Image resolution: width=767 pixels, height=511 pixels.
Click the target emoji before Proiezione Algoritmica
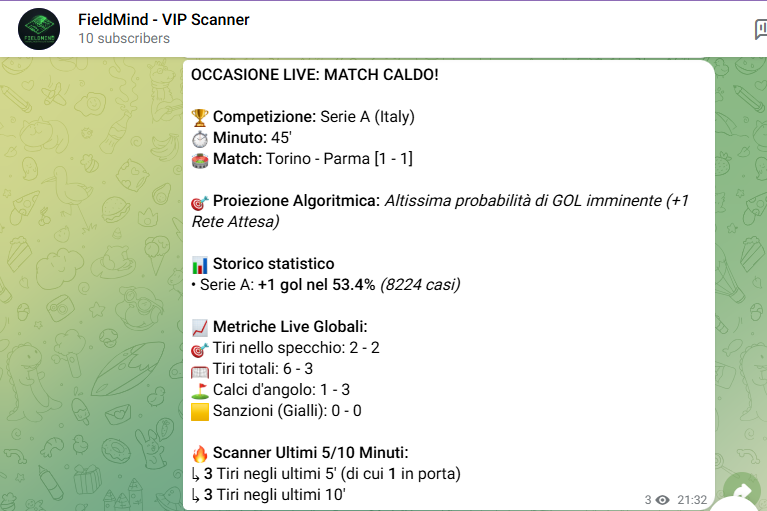200,201
